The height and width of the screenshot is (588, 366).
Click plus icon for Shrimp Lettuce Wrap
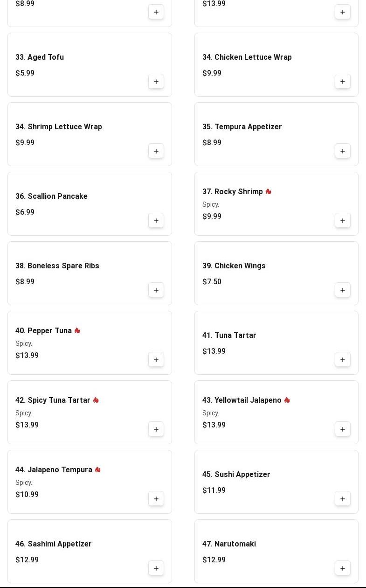(156, 151)
